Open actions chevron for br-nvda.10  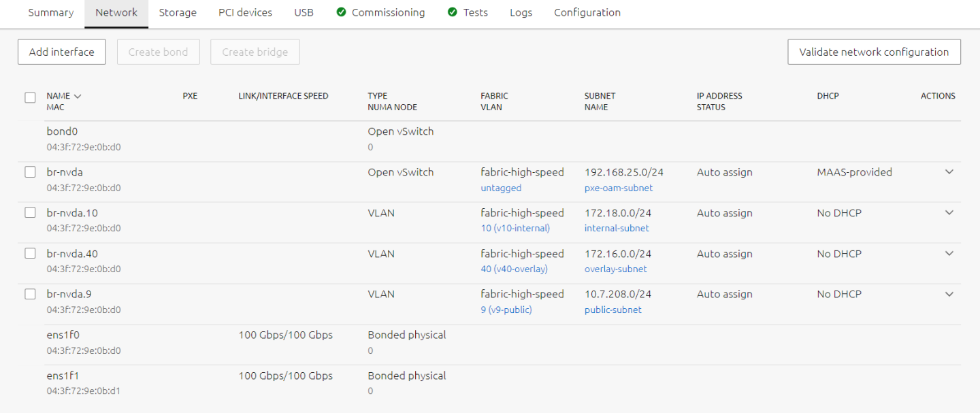949,213
